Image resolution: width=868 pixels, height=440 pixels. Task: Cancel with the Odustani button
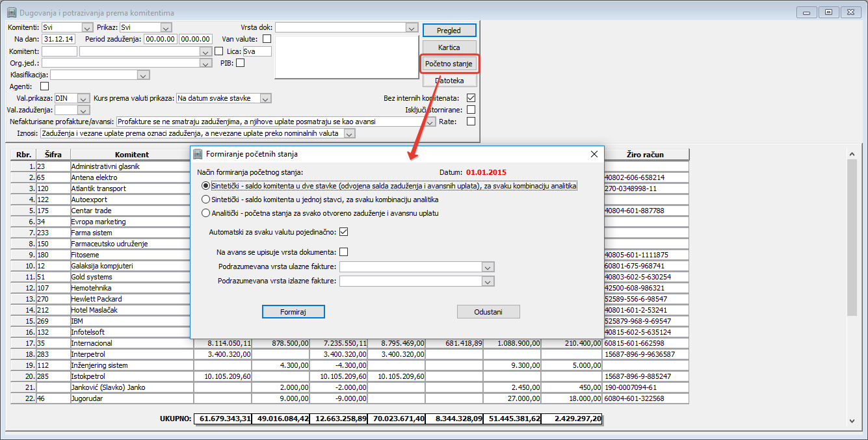[x=488, y=312]
